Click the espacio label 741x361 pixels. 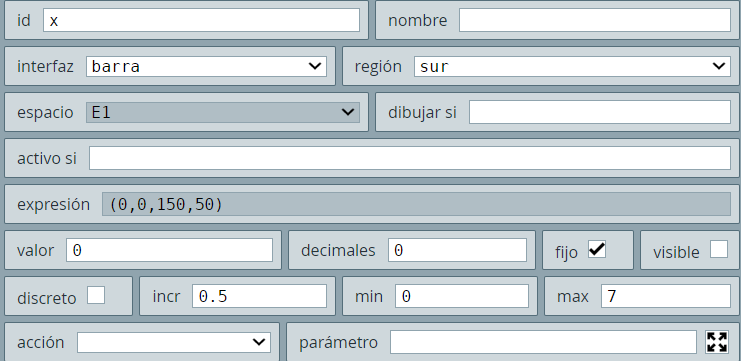tap(45, 113)
